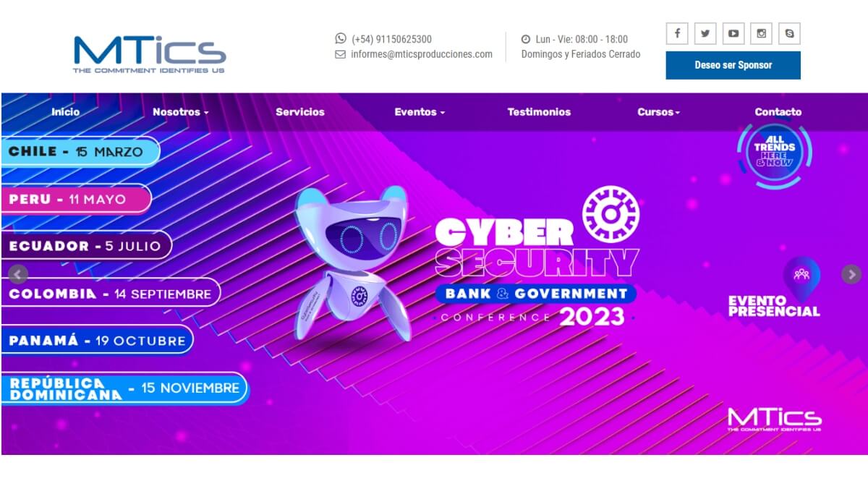Expand the Nosotros dropdown menu

click(x=180, y=112)
